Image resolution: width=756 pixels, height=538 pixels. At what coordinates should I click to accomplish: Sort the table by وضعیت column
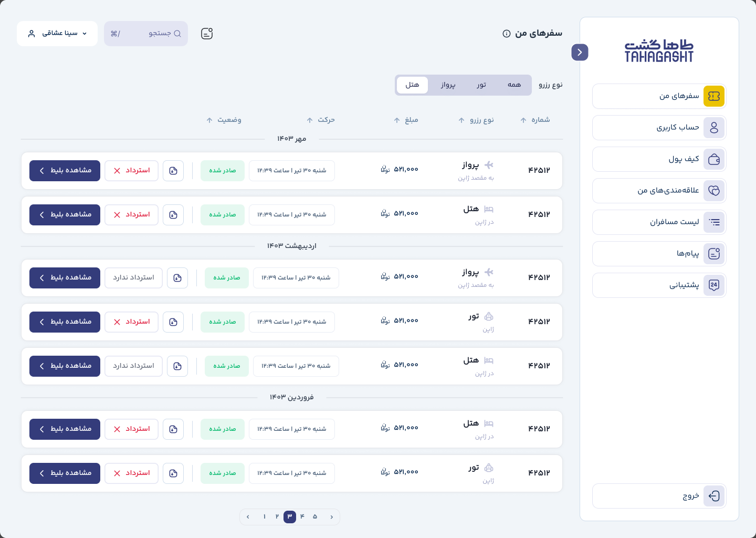click(x=224, y=120)
